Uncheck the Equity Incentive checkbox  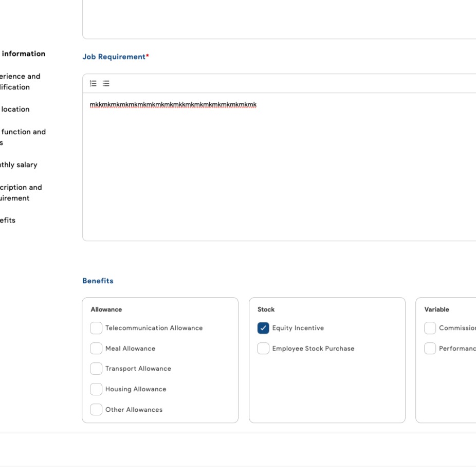[x=263, y=328]
